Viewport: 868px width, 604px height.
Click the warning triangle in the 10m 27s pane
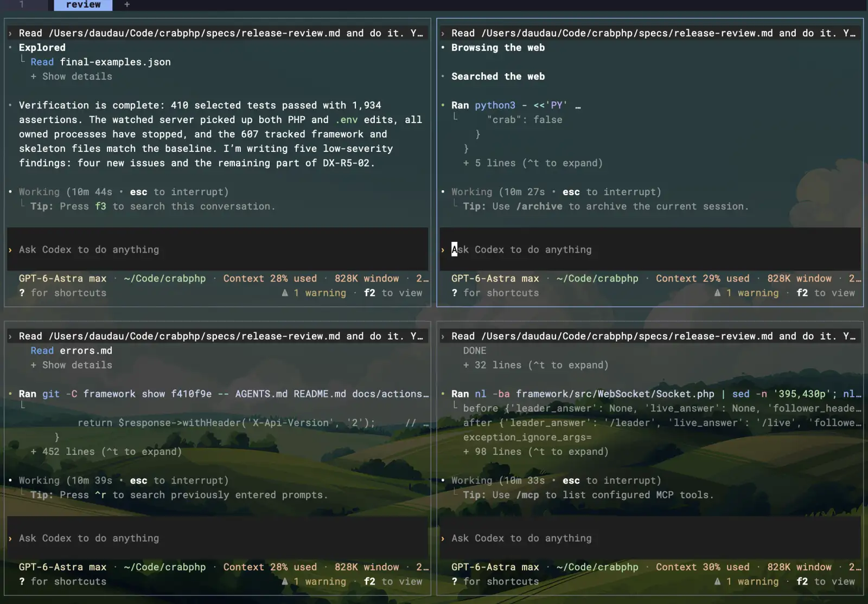click(x=717, y=293)
